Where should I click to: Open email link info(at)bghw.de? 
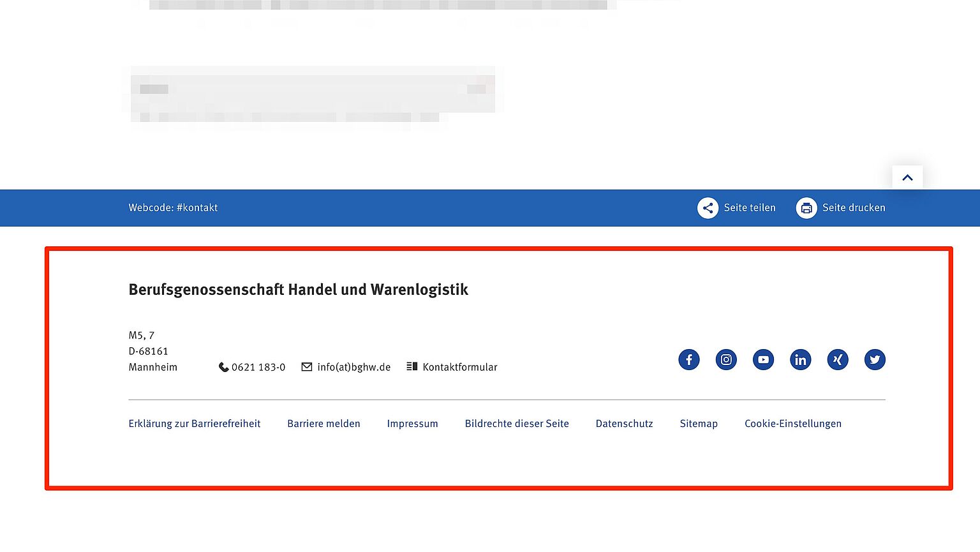[354, 367]
